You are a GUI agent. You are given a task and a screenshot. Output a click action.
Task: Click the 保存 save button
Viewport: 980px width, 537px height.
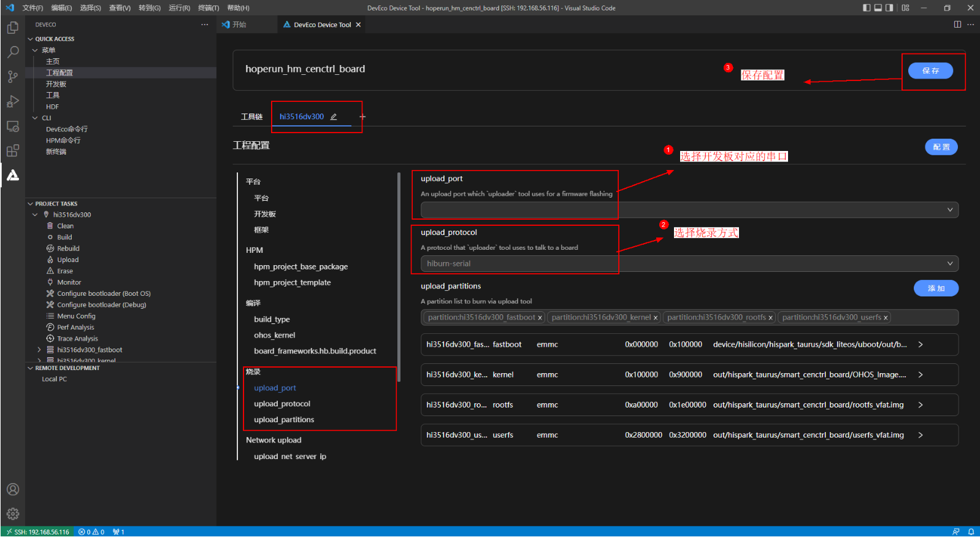[930, 71]
